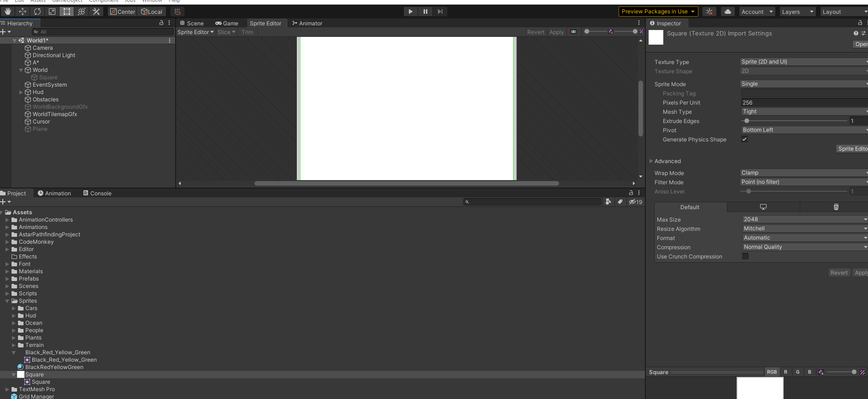Click Revert in Inspector import settings
868x399 pixels.
tap(839, 272)
